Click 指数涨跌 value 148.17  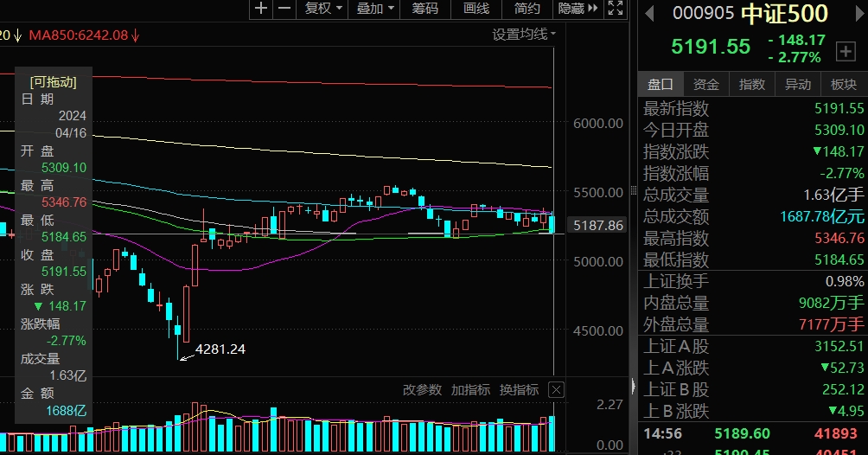(x=839, y=152)
